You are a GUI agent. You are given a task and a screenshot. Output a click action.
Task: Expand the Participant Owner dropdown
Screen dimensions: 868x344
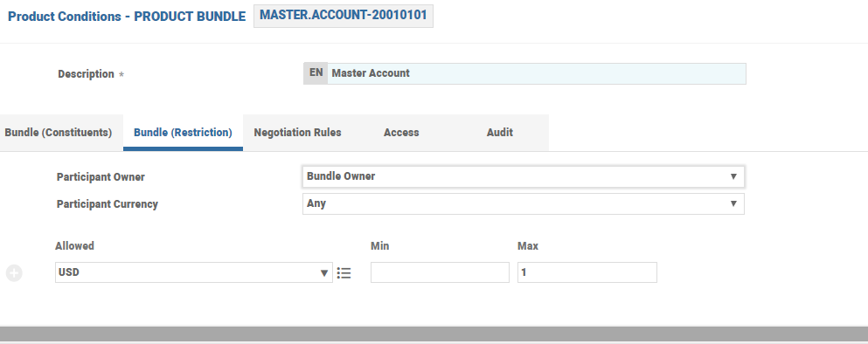[523, 176]
